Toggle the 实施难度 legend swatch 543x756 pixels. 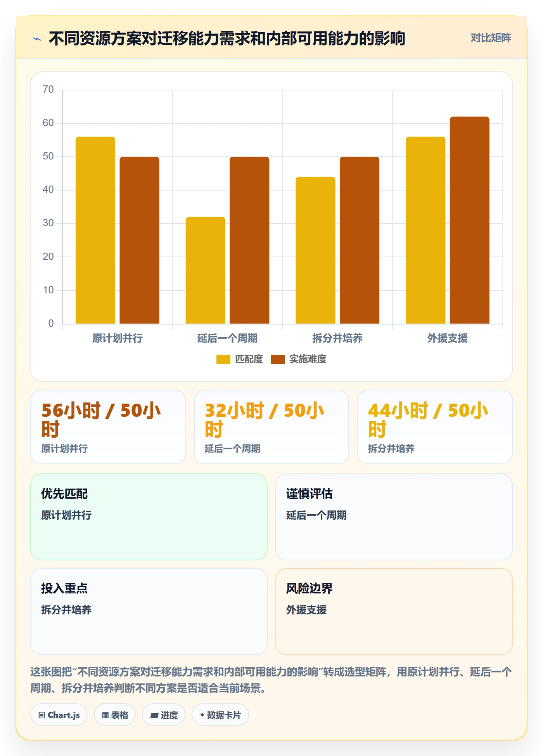click(278, 359)
